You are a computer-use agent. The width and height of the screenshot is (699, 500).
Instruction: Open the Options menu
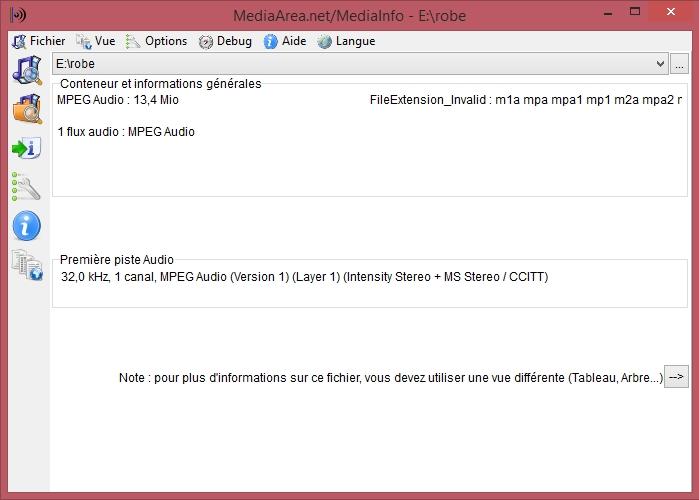(156, 41)
